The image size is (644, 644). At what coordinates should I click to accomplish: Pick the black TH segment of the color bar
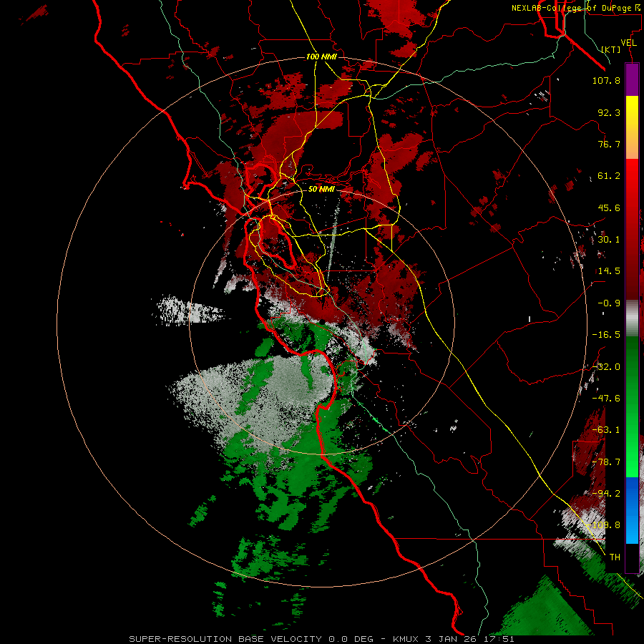tap(632, 557)
